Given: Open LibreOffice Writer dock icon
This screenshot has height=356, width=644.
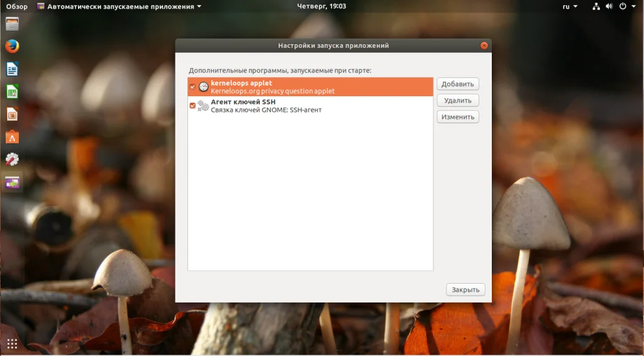Looking at the screenshot, I should click(12, 69).
